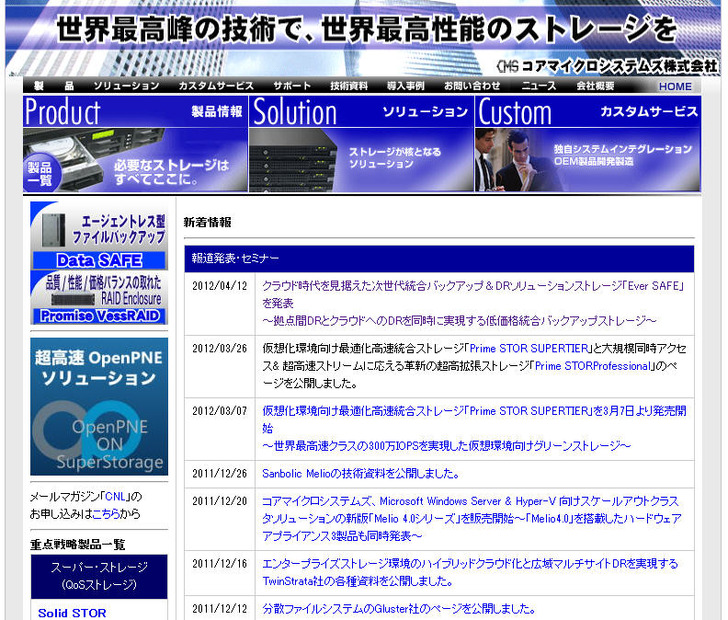The width and height of the screenshot is (728, 620).
Task: Open the 超高速 OpenPNE ソリューション banner
Action: (x=99, y=406)
